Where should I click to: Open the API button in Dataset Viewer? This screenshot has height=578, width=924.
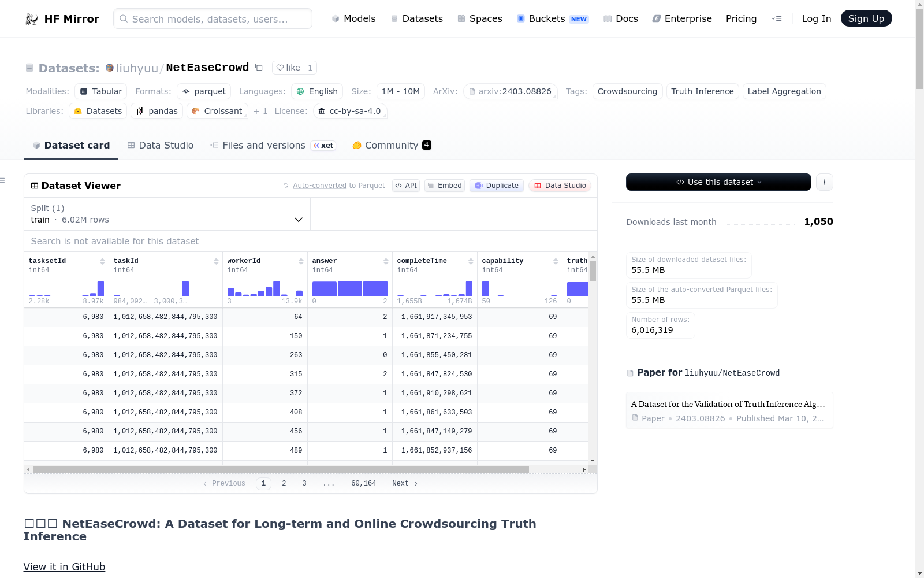coord(406,186)
